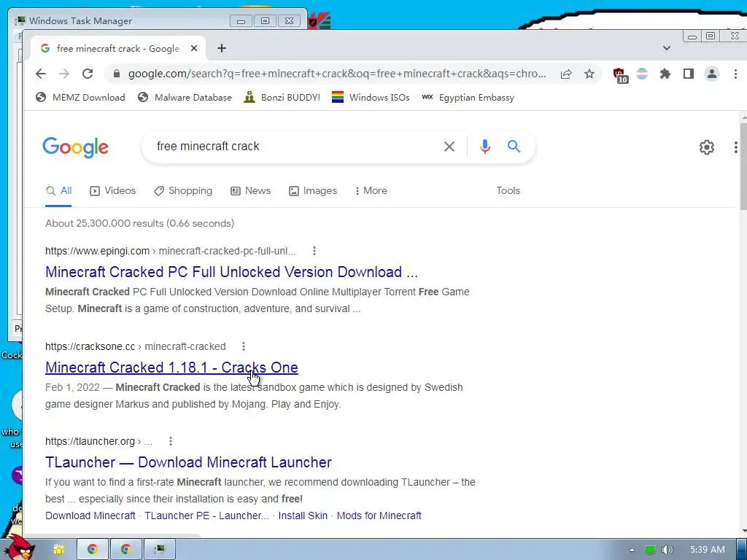747x560 pixels.
Task: Open Google quick settings gear
Action: 706,147
